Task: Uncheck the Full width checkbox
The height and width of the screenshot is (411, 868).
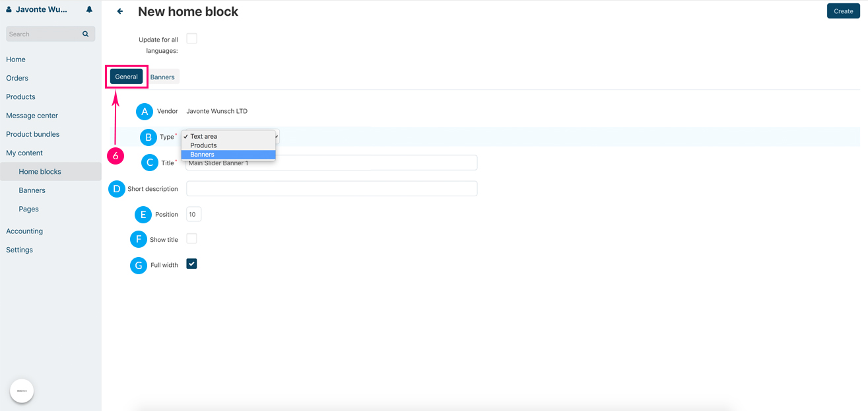Action: point(191,264)
